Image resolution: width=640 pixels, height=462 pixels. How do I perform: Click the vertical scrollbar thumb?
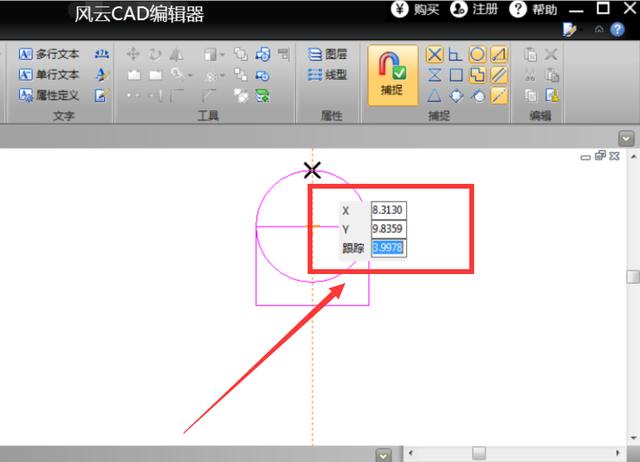tap(632, 278)
